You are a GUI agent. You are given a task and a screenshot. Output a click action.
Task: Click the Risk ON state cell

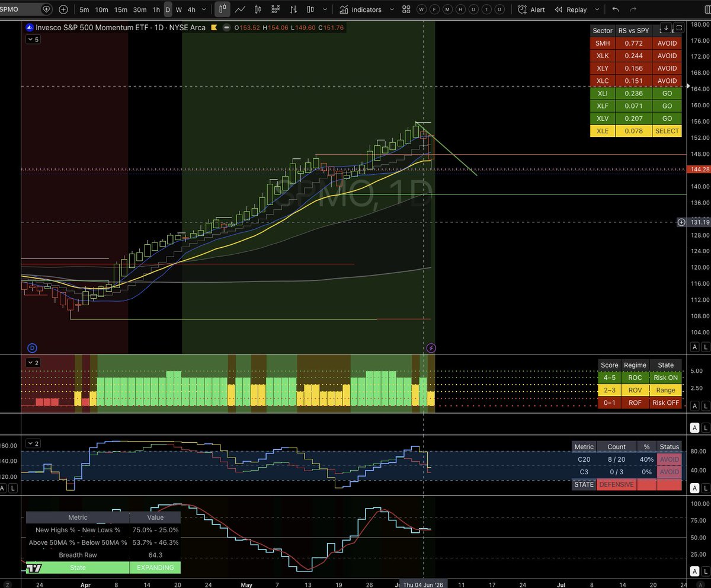point(665,378)
